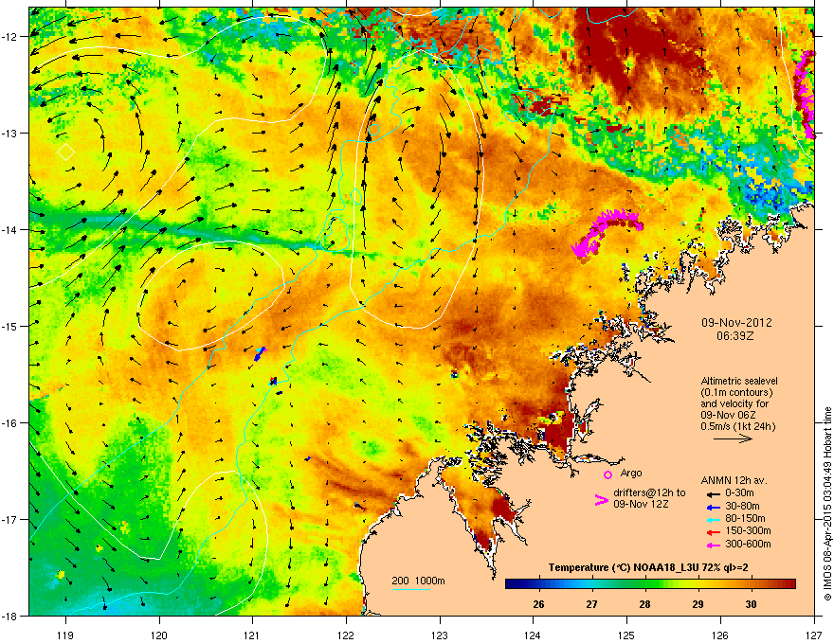Click the date label 09-Nov-2012
The width and height of the screenshot is (834, 644).
click(736, 323)
